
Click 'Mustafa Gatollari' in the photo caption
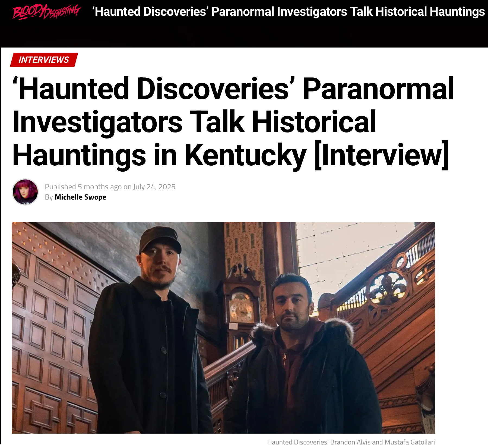tap(410, 442)
